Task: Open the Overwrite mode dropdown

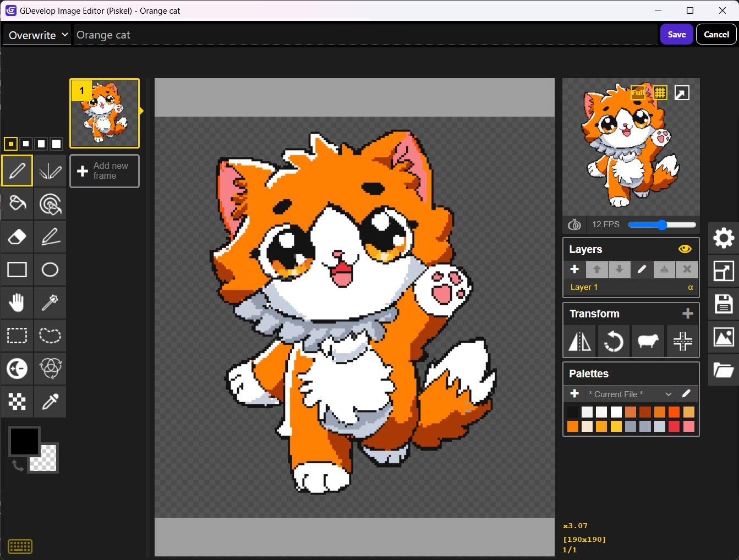Action: 38,35
